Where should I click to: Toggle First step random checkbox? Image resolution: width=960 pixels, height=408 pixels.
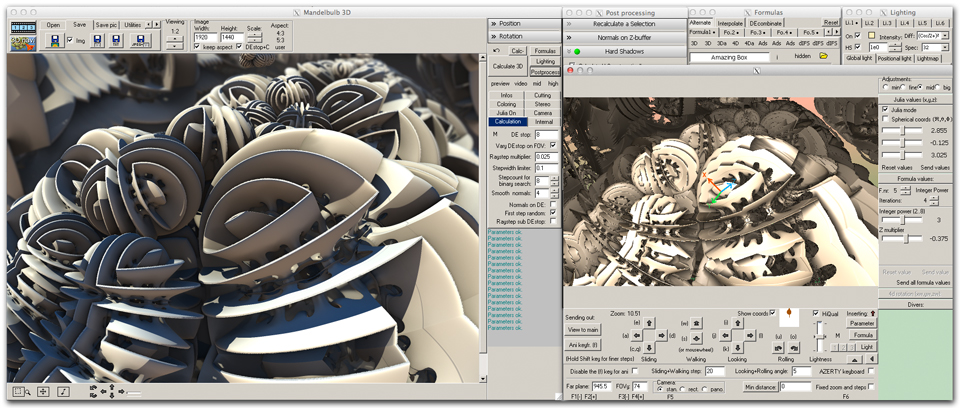click(553, 212)
